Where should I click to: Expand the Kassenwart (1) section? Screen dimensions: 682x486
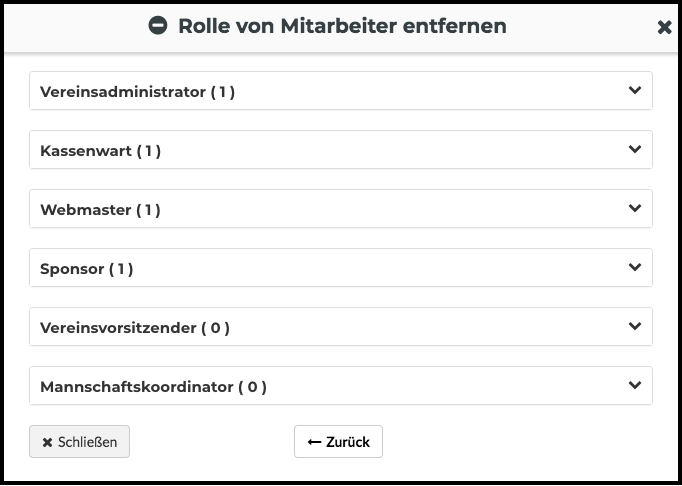pos(341,150)
